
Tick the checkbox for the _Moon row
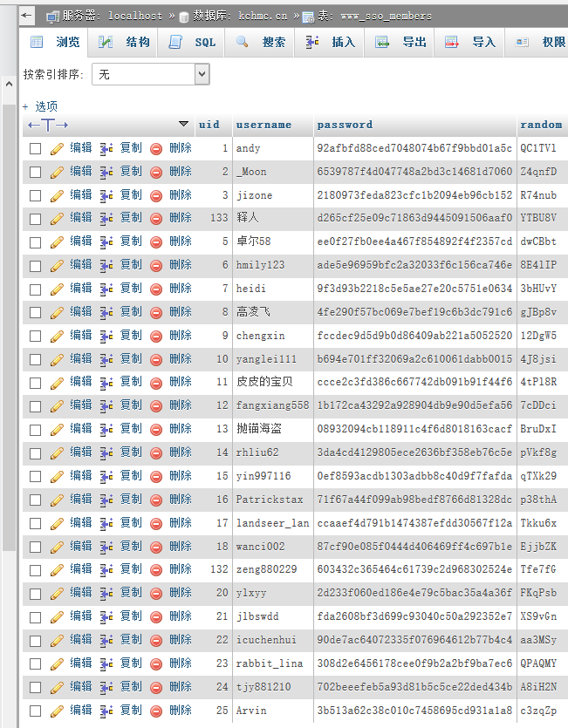[x=36, y=173]
